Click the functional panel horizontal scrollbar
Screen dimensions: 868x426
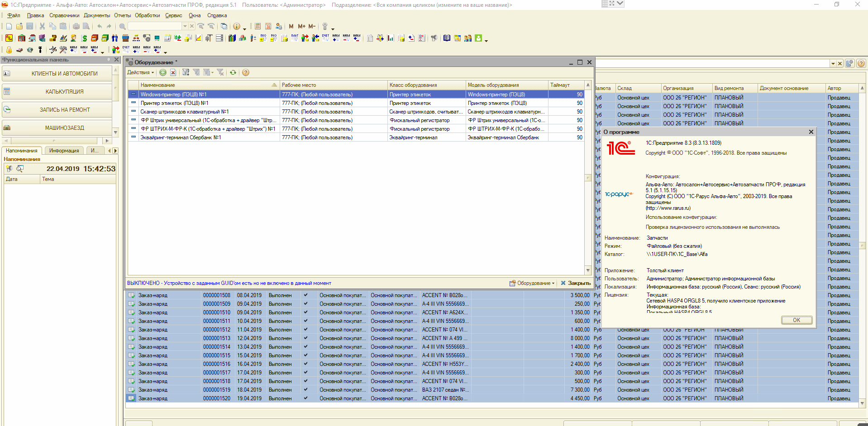(57, 141)
